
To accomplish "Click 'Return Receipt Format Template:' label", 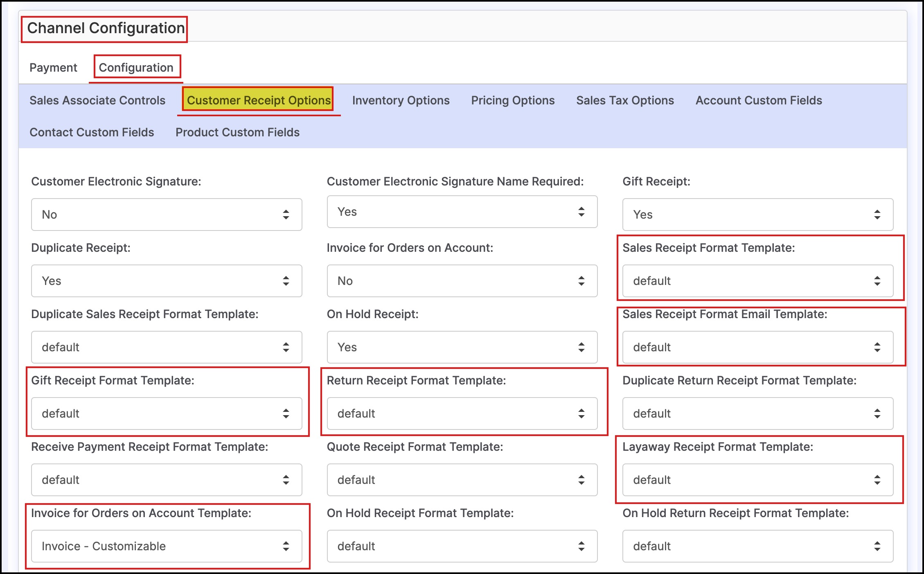I will (416, 380).
